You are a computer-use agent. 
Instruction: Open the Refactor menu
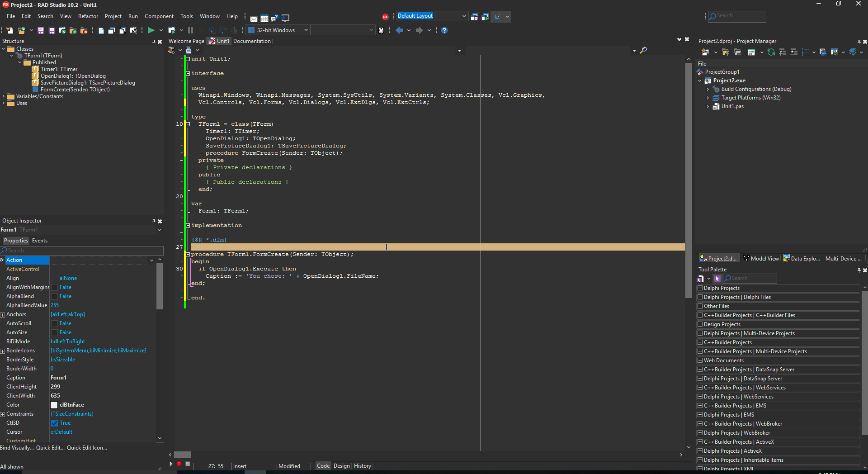[88, 16]
